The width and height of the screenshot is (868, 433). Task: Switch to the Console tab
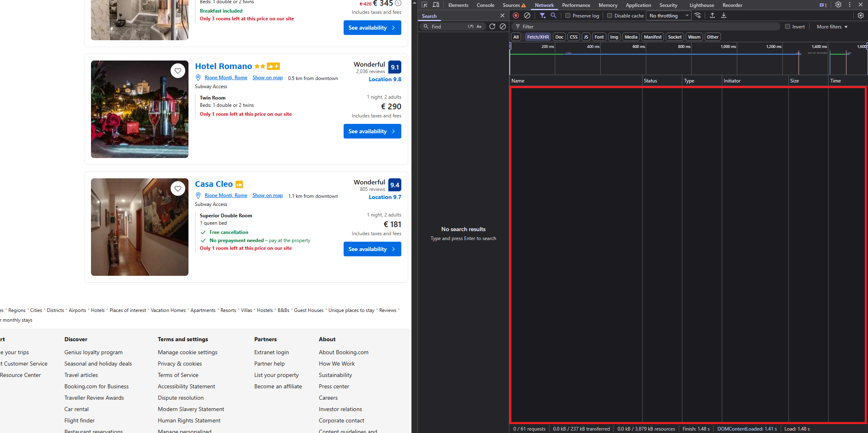[485, 5]
